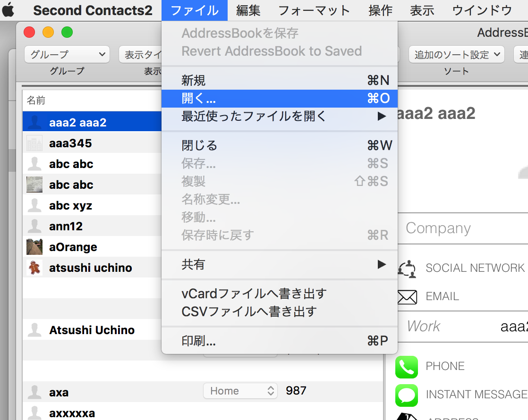
Task: Click the Company field
Action: coord(463,228)
